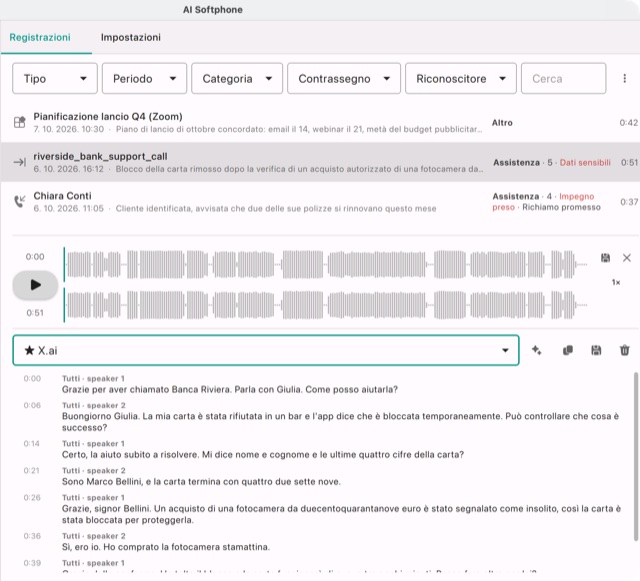Image resolution: width=640 pixels, height=581 pixels.
Task: Open the three-dot more options menu
Action: pyautogui.click(x=624, y=78)
